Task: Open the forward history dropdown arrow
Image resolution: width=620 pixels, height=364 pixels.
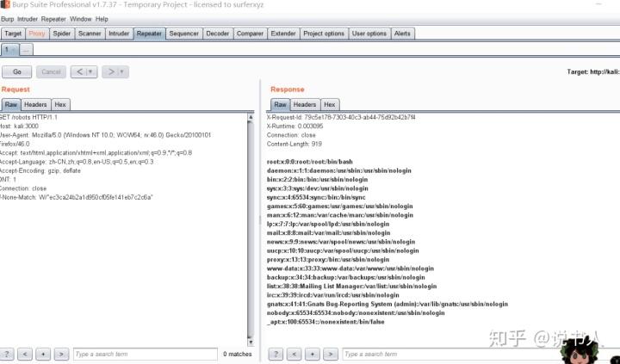Action: 122,72
